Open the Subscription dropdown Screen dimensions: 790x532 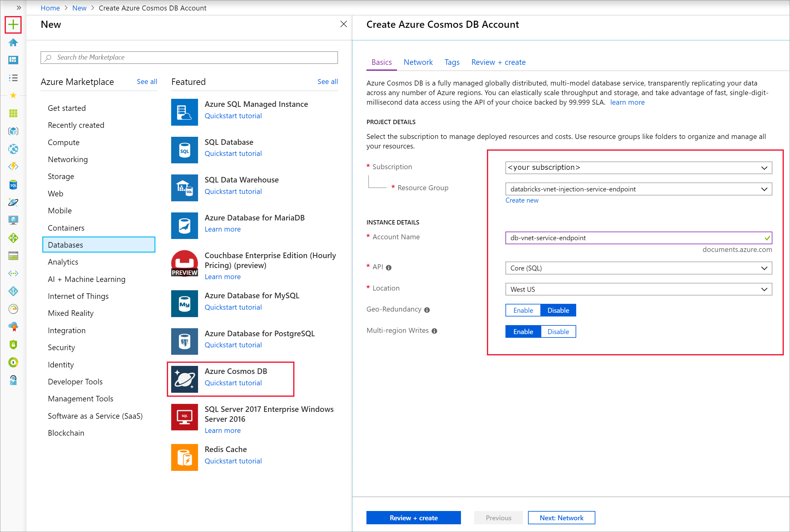click(638, 168)
